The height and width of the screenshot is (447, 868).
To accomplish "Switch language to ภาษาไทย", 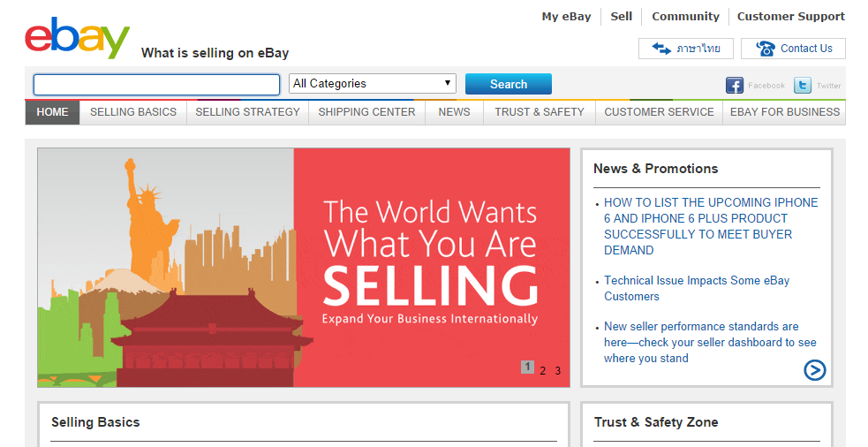I will pos(686,49).
